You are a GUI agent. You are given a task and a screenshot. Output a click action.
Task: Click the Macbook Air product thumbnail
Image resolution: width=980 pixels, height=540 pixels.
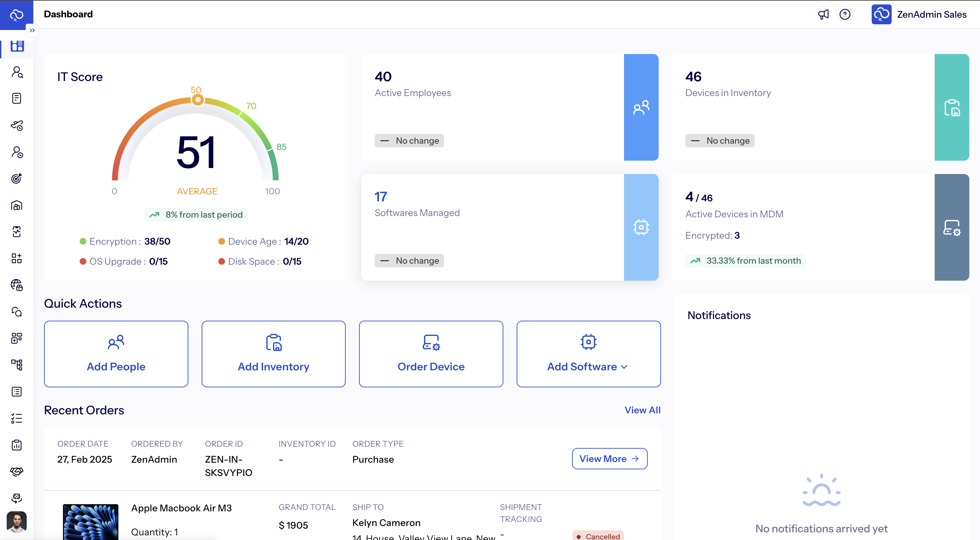pyautogui.click(x=91, y=521)
